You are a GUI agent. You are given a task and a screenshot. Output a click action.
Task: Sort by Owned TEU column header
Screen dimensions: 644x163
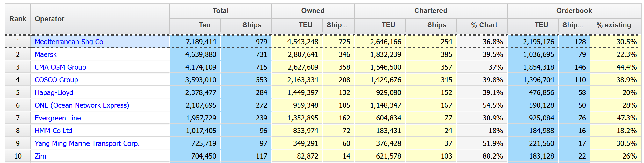(305, 25)
